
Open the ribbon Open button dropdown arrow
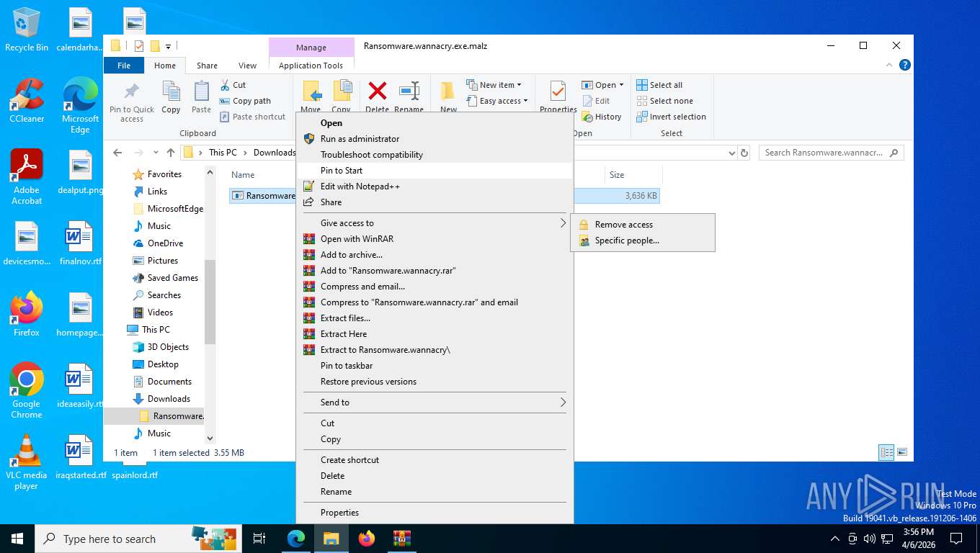tap(621, 85)
